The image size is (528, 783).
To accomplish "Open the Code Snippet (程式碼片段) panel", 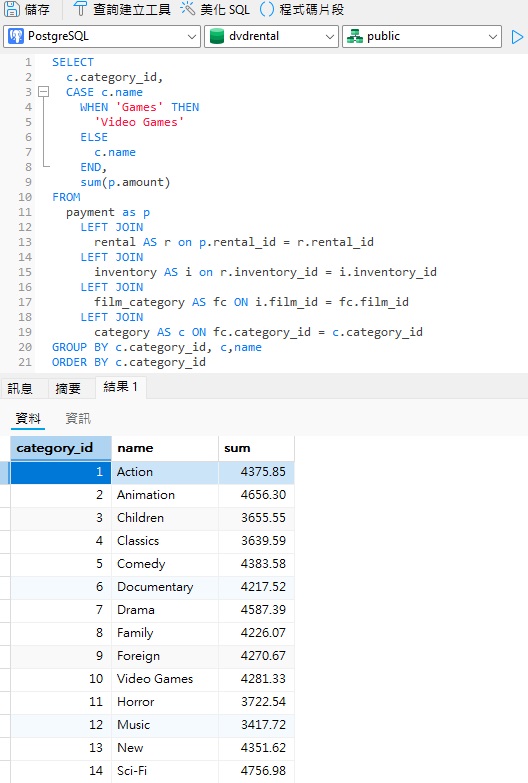I will coord(302,9).
